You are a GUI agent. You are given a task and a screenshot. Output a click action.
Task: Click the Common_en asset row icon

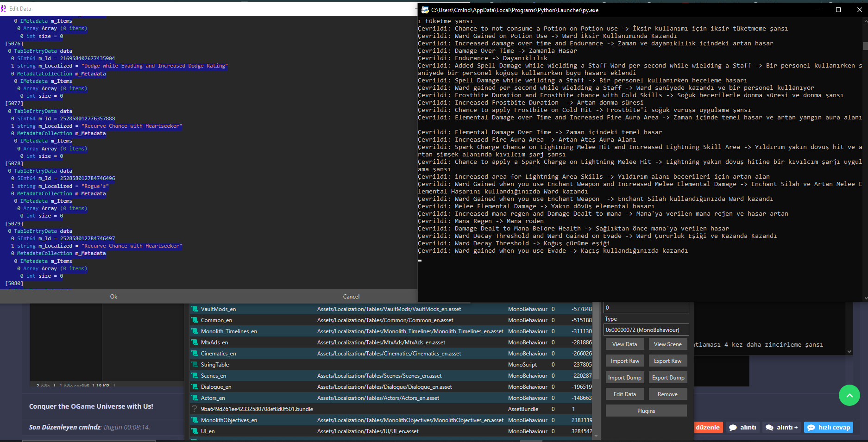195,320
